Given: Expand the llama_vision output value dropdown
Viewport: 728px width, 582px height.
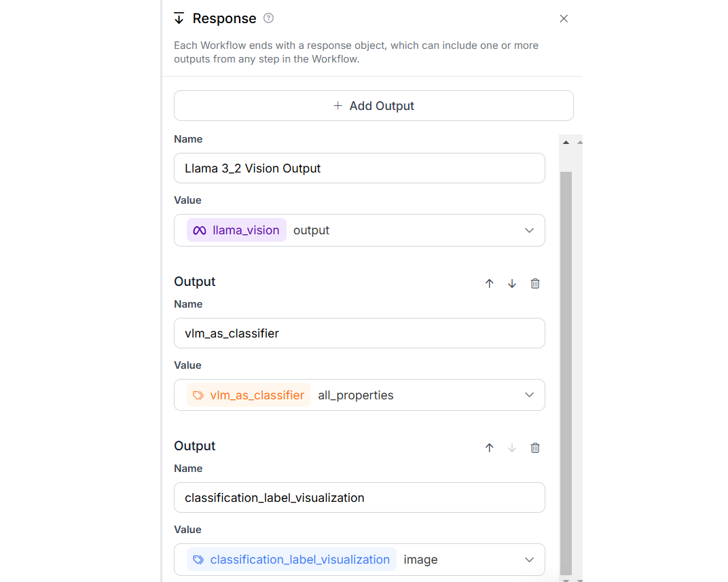Looking at the screenshot, I should (530, 231).
